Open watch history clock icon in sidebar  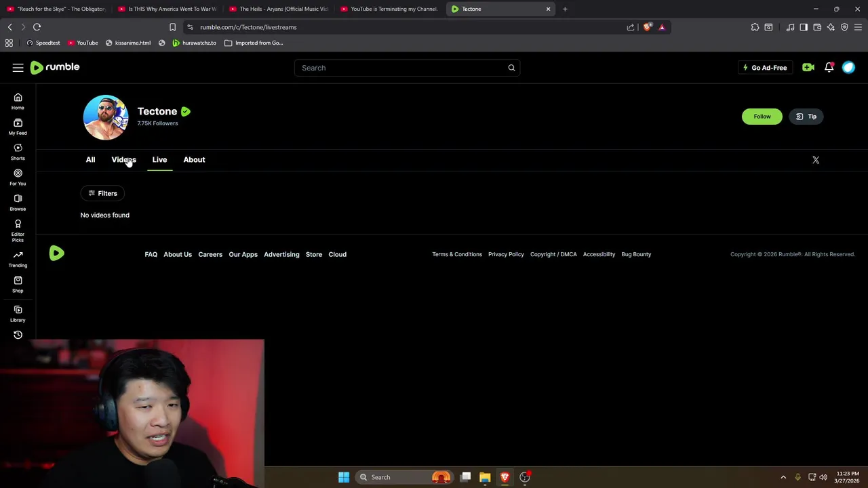pyautogui.click(x=18, y=335)
